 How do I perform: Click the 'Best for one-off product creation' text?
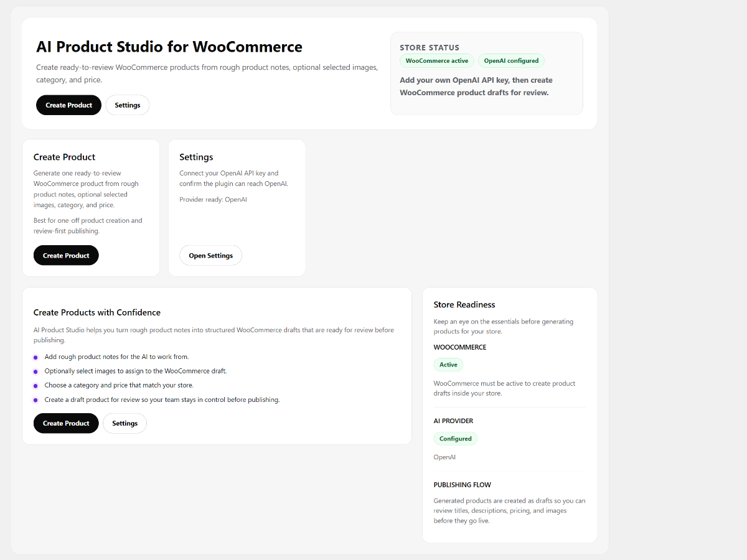pyautogui.click(x=88, y=226)
